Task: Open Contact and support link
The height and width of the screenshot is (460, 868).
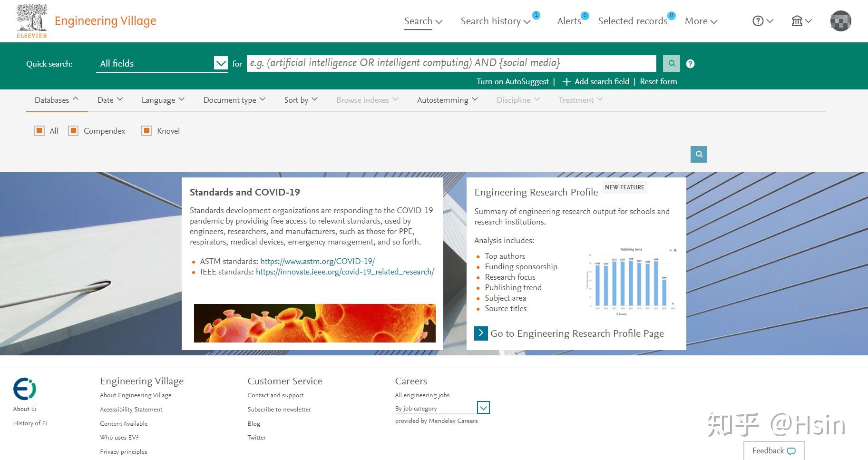Action: tap(275, 395)
